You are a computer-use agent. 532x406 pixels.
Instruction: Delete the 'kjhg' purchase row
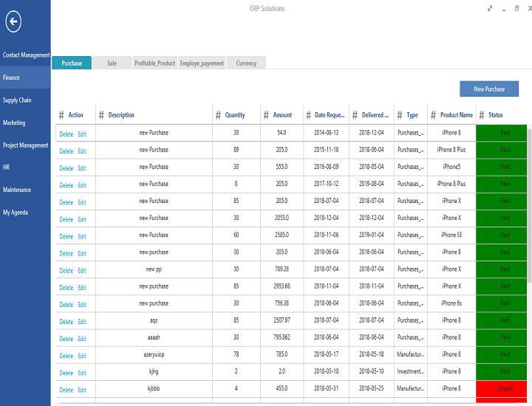tap(66, 373)
